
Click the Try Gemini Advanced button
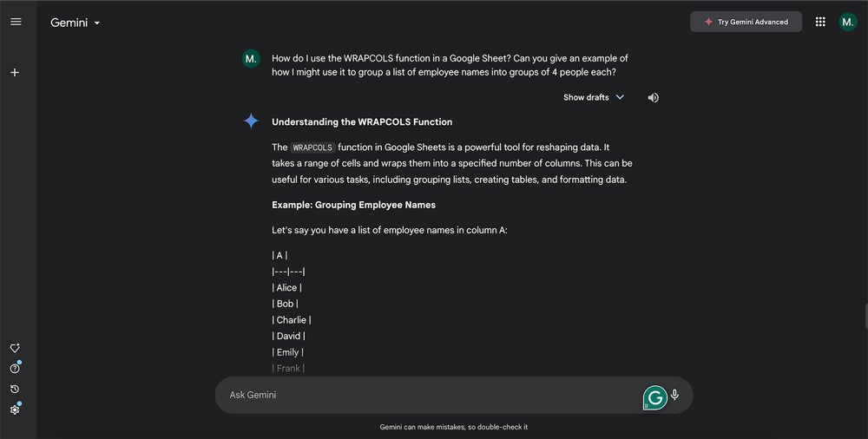(746, 22)
